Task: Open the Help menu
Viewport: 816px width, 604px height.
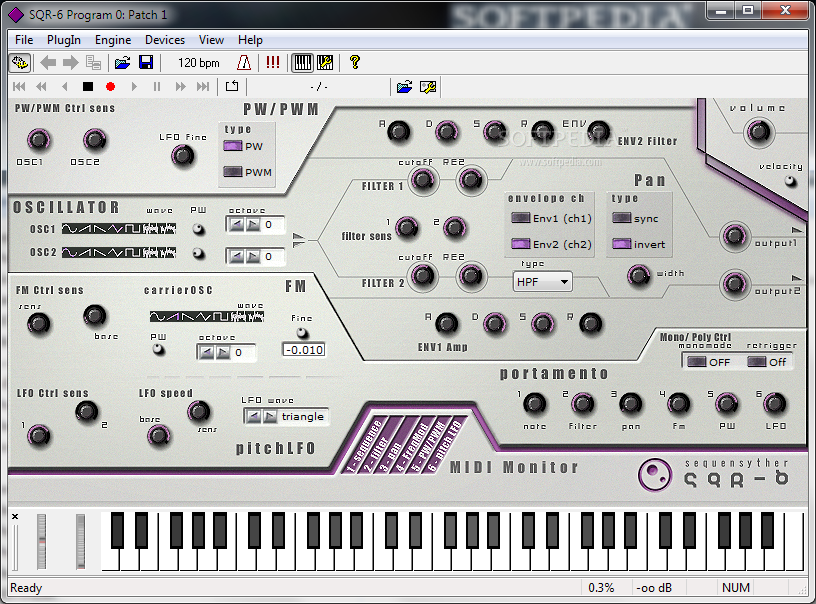Action: coord(250,40)
